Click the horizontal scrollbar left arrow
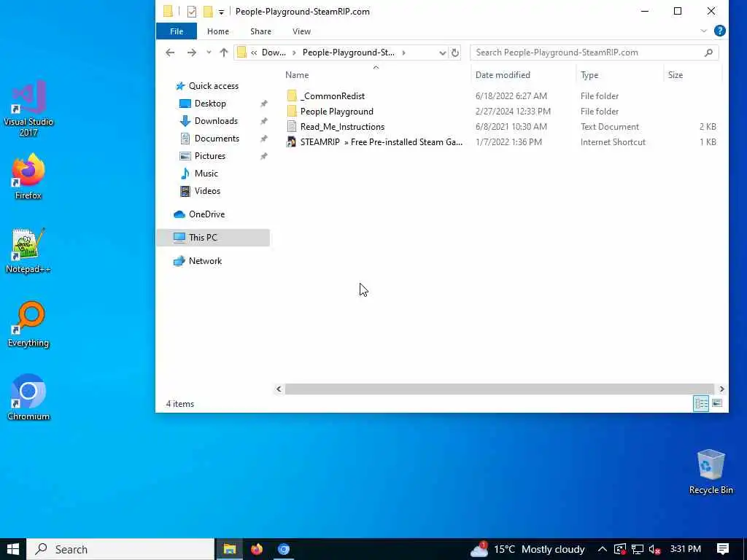 [x=279, y=389]
